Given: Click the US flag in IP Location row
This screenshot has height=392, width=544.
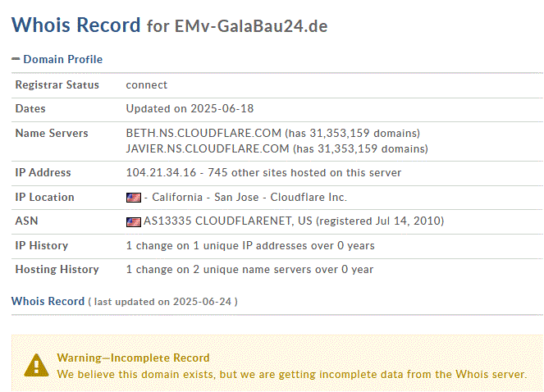Looking at the screenshot, I should 134,198.
